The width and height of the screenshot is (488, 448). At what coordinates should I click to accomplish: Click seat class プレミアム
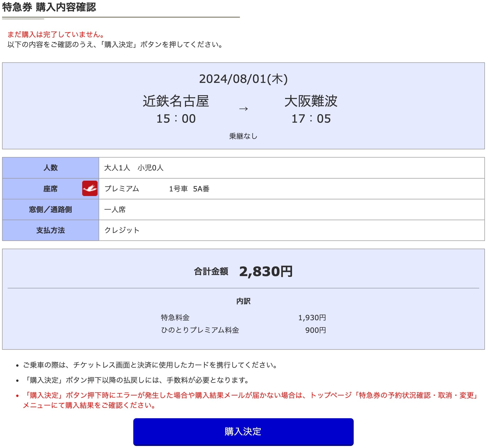[x=122, y=189]
